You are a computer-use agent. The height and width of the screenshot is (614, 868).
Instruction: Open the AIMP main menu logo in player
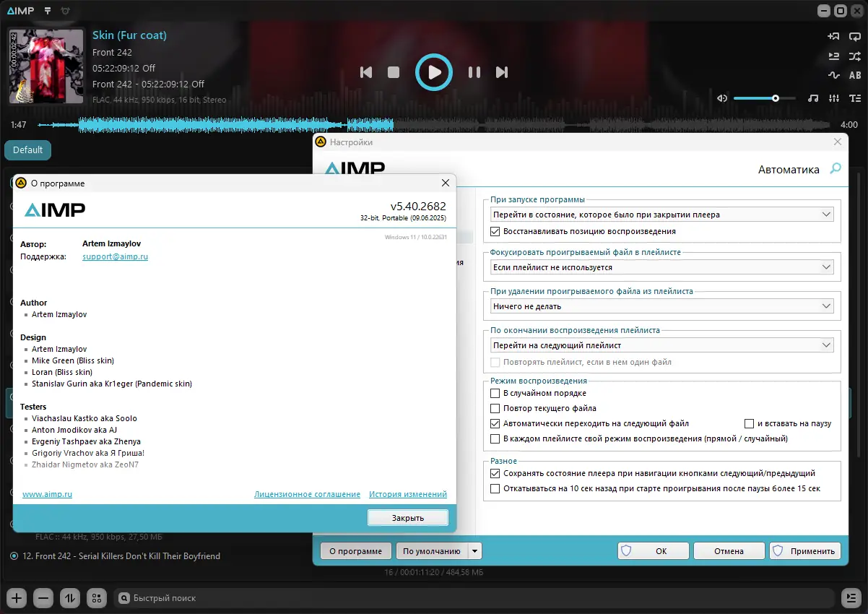pyautogui.click(x=20, y=11)
